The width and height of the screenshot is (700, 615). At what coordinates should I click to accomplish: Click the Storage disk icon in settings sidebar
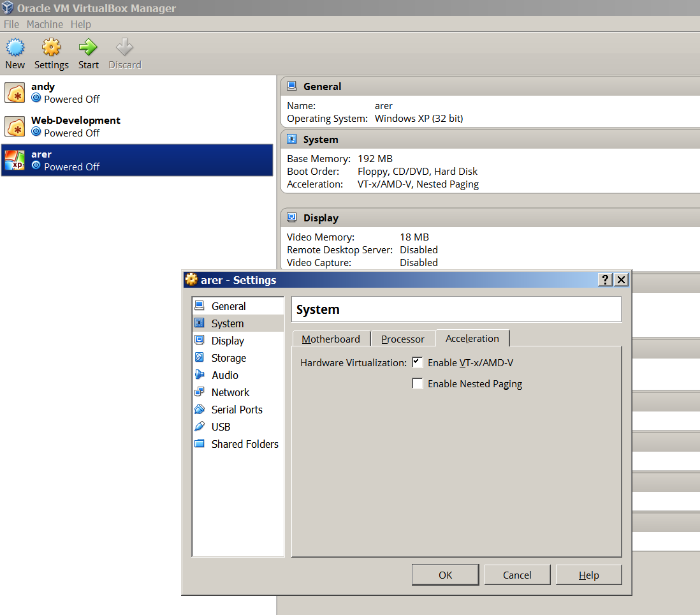click(x=200, y=357)
